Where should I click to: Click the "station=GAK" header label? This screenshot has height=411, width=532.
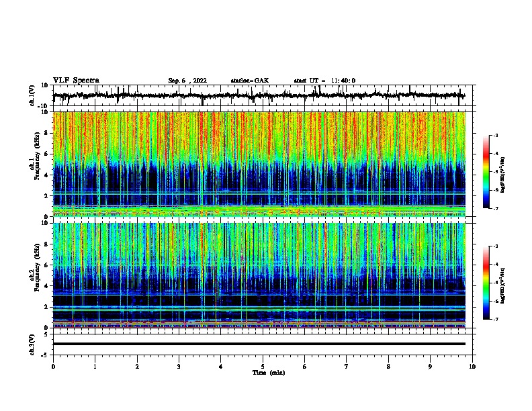pos(250,81)
